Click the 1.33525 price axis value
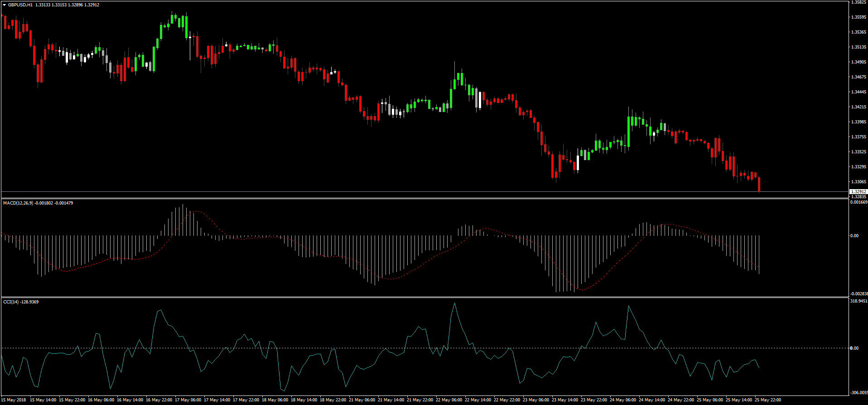Screen dimensions: 868x405 tap(859, 152)
